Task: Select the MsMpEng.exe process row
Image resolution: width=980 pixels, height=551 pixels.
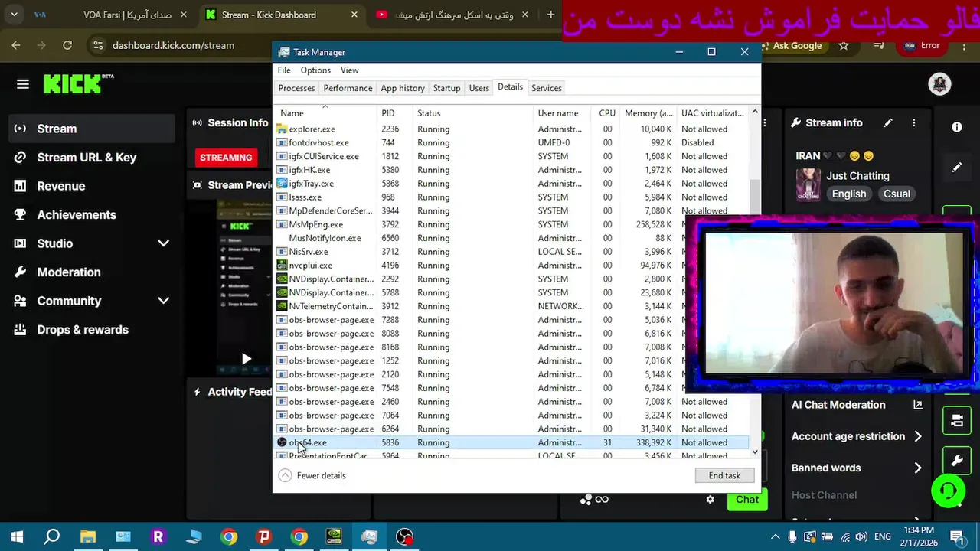Action: (x=511, y=224)
